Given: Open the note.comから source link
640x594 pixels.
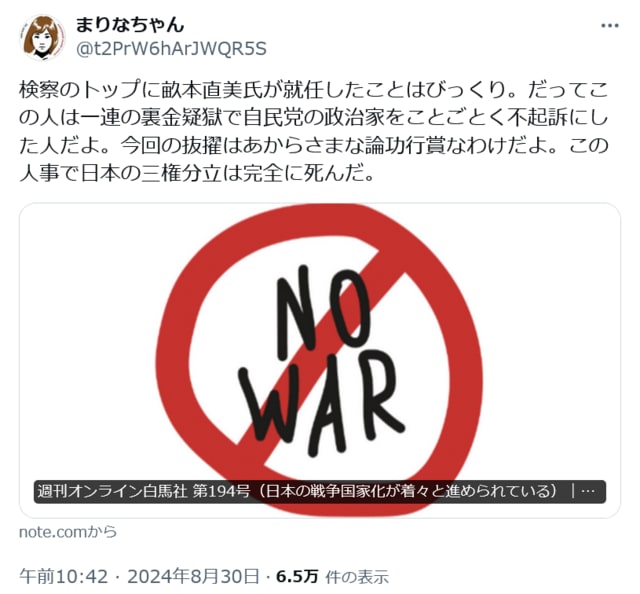Looking at the screenshot, I should point(68,532).
